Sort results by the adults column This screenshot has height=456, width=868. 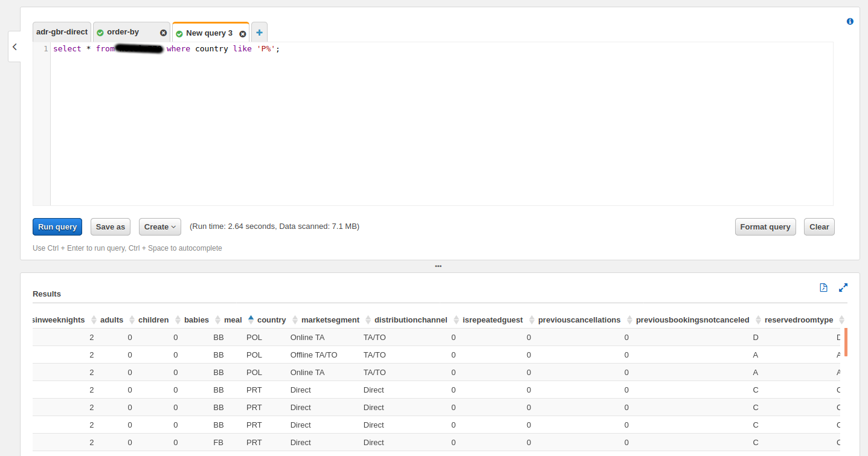pyautogui.click(x=94, y=320)
